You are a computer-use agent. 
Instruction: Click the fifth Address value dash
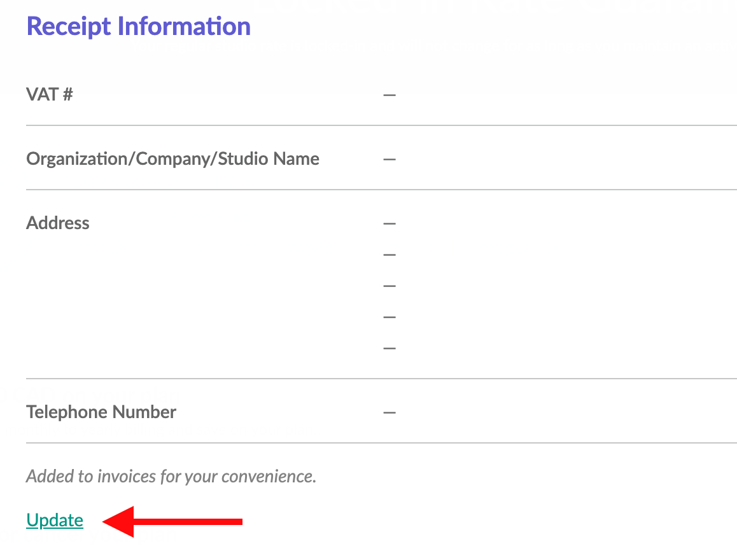389,348
